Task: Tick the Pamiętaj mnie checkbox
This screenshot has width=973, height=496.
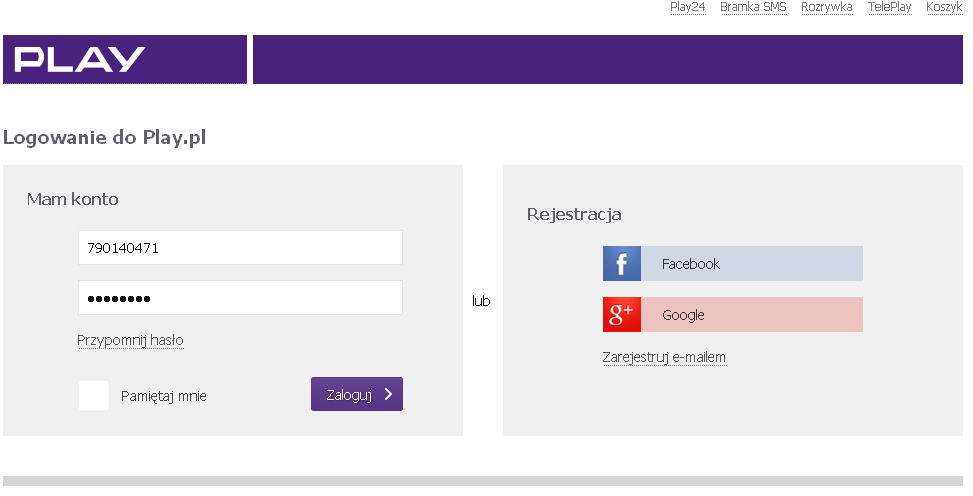Action: (94, 395)
